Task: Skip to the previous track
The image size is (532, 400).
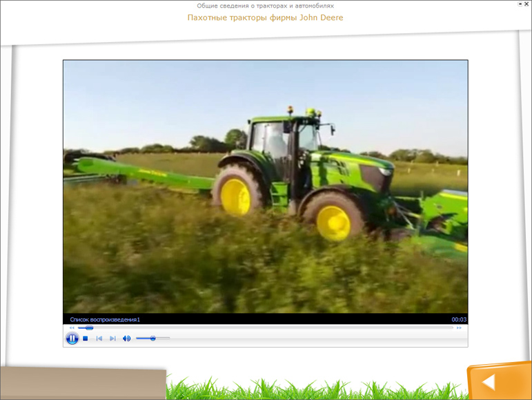Action: (x=99, y=339)
